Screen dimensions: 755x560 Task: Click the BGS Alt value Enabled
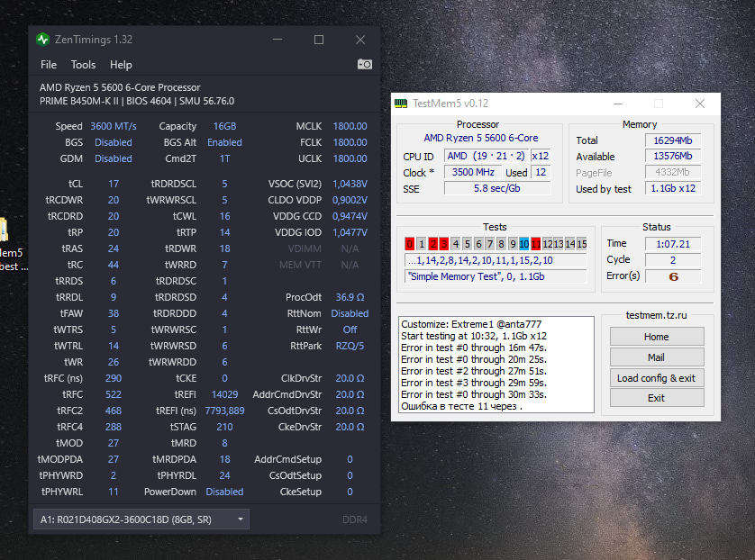[224, 142]
